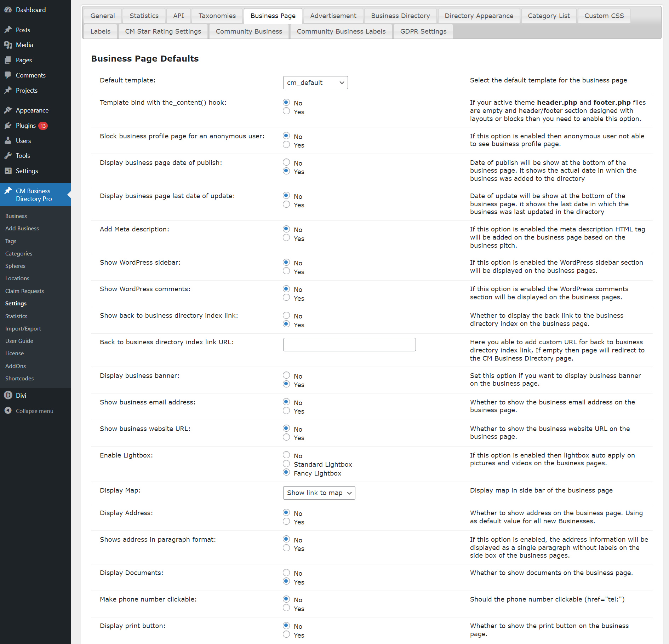Image resolution: width=669 pixels, height=644 pixels.
Task: Switch to the General tab
Action: click(103, 16)
